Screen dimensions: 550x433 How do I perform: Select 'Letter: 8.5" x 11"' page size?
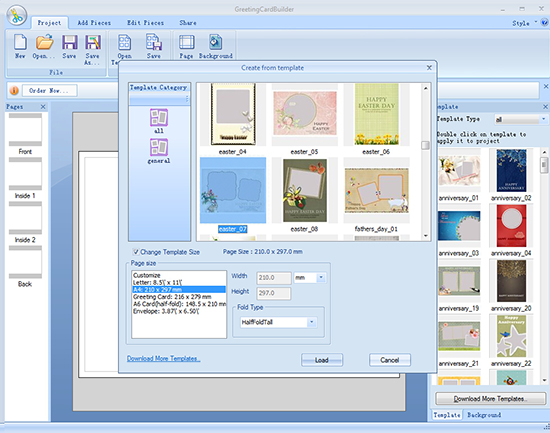pos(179,282)
